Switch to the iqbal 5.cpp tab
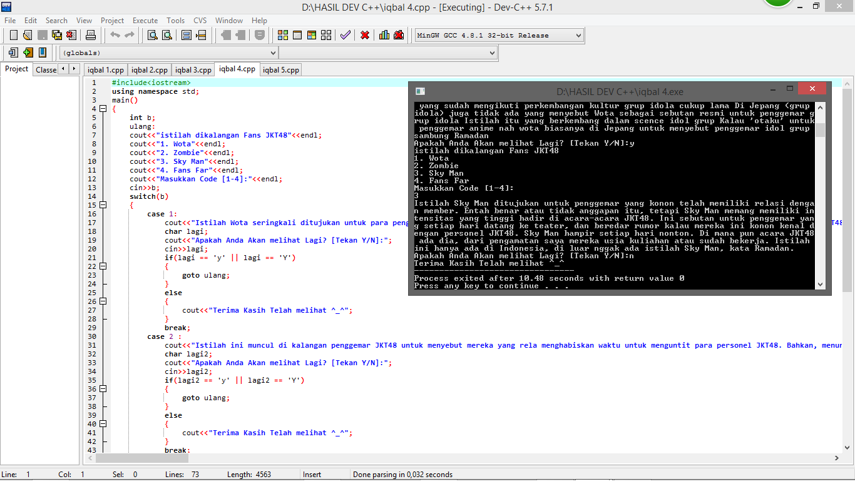Viewport: 855px width, 504px height. pos(281,70)
